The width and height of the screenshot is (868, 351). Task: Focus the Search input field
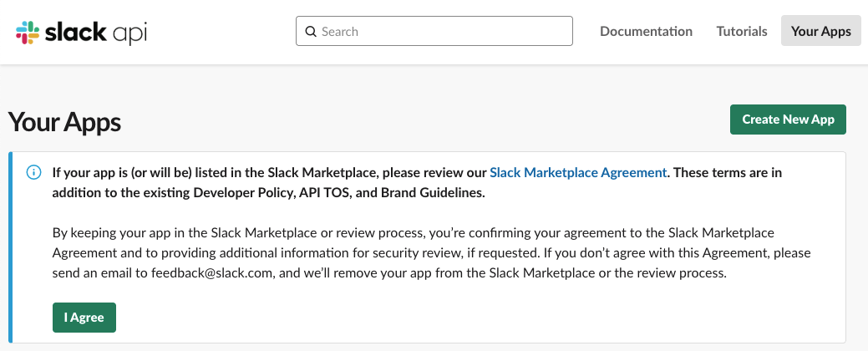click(434, 31)
